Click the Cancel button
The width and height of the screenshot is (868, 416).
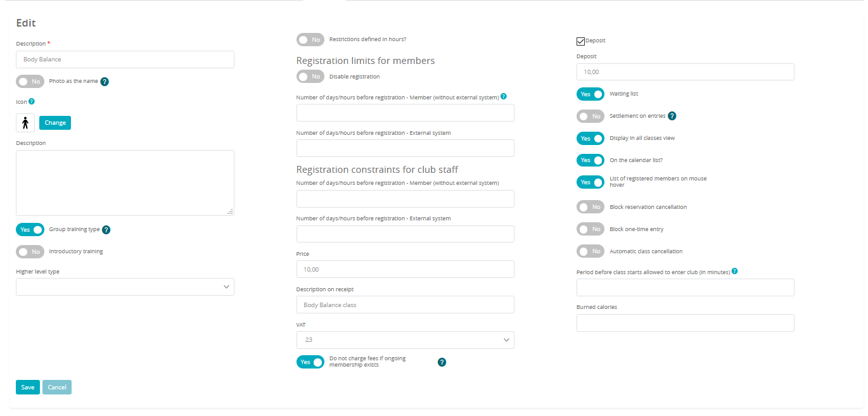coord(57,388)
